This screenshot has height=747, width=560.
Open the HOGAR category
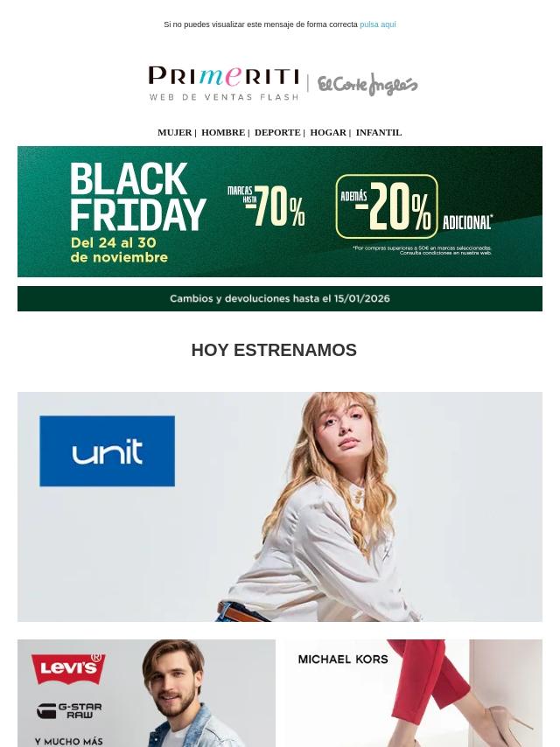pyautogui.click(x=328, y=132)
